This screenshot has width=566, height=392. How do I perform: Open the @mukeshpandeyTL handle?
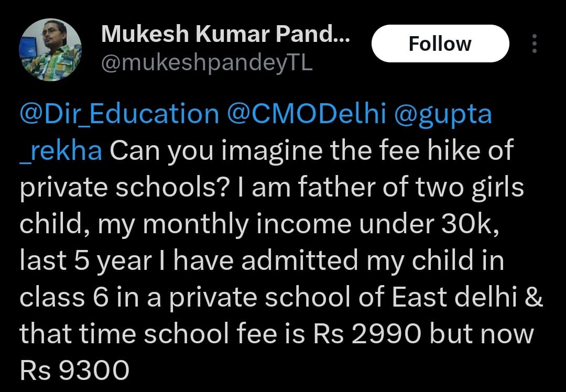tap(207, 64)
